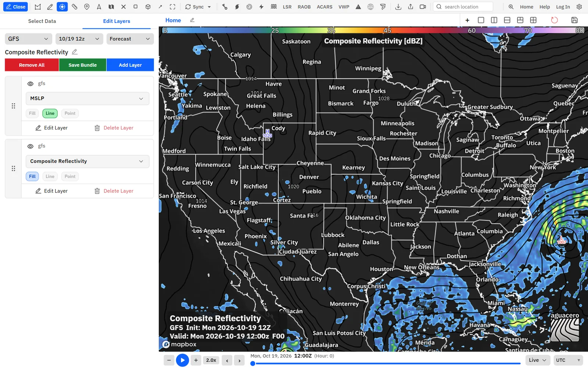The image size is (588, 368).
Task: Toggle the lightning bolt layer
Action: coord(261,7)
